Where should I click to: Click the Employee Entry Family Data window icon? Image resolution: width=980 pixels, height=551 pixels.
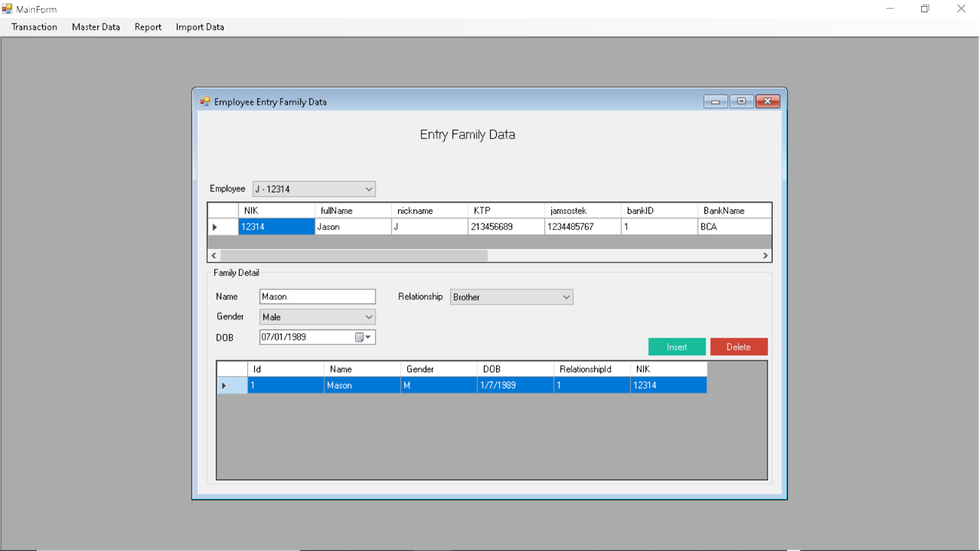tap(205, 102)
